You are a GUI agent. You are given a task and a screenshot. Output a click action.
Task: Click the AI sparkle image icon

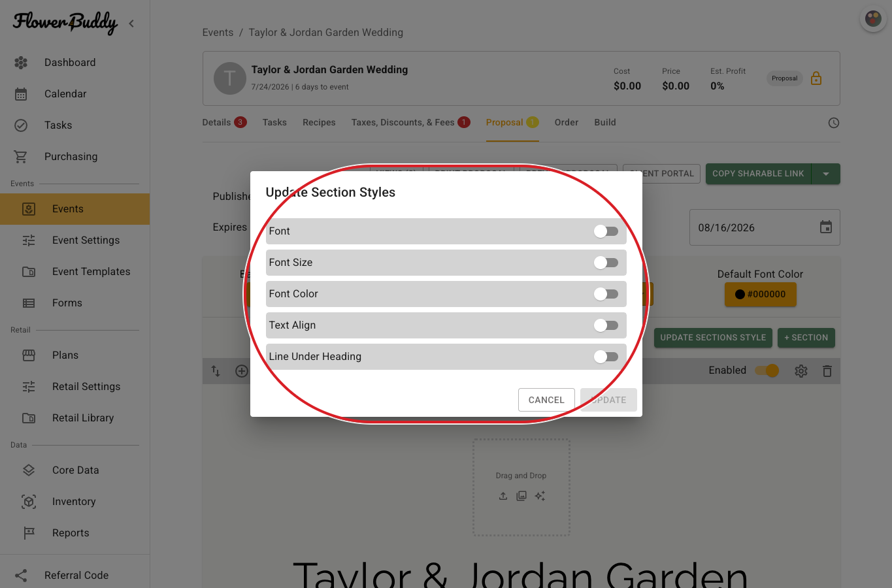(540, 496)
